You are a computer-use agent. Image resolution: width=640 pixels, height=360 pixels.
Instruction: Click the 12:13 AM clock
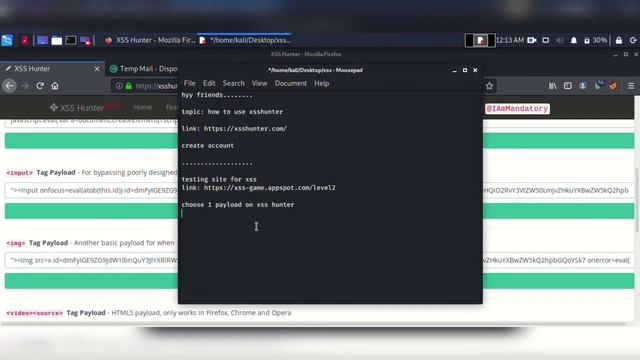510,40
